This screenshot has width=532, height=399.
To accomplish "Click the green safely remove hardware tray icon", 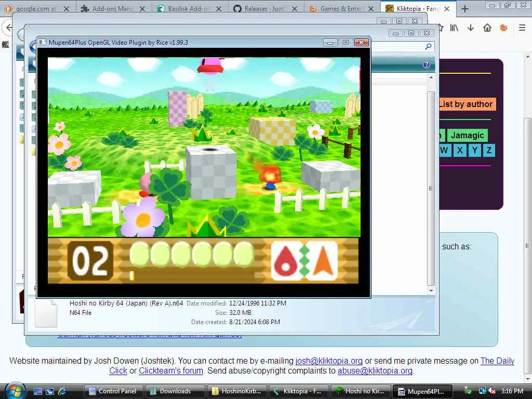I will [468, 391].
